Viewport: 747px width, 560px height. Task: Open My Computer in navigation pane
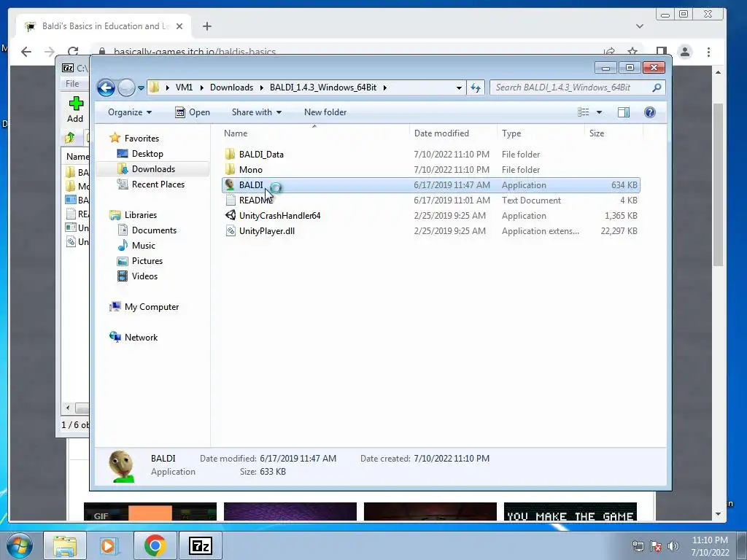point(152,307)
